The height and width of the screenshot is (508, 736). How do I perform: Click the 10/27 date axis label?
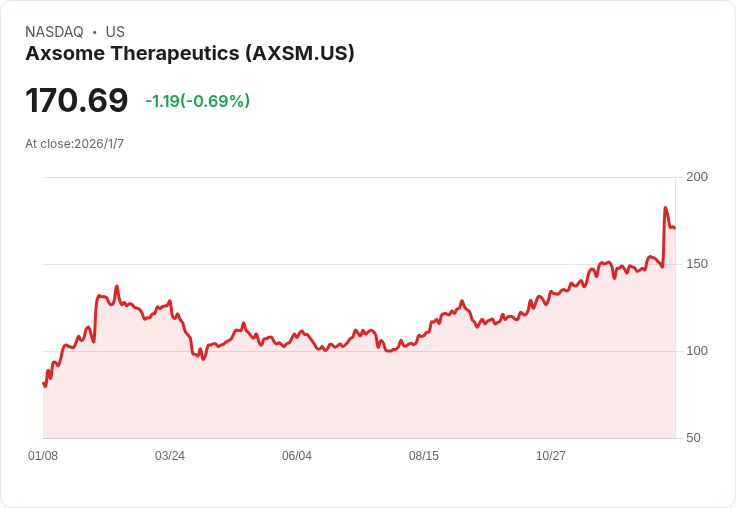(x=551, y=456)
